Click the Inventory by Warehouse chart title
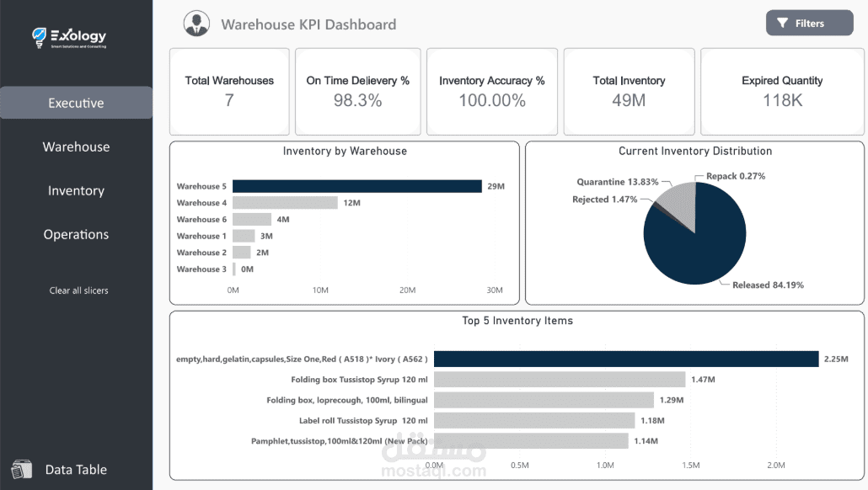 click(345, 151)
